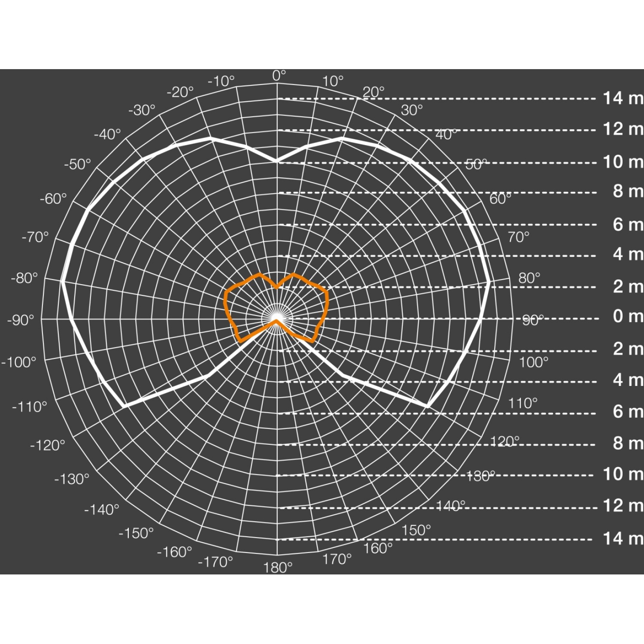This screenshot has height=644, width=644.
Task: Select the -20° angle label
Action: 180,92
